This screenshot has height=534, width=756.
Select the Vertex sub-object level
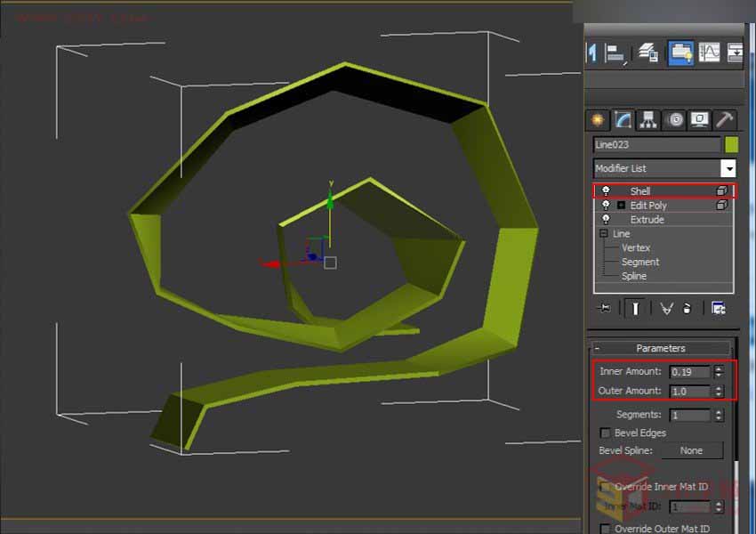[635, 248]
